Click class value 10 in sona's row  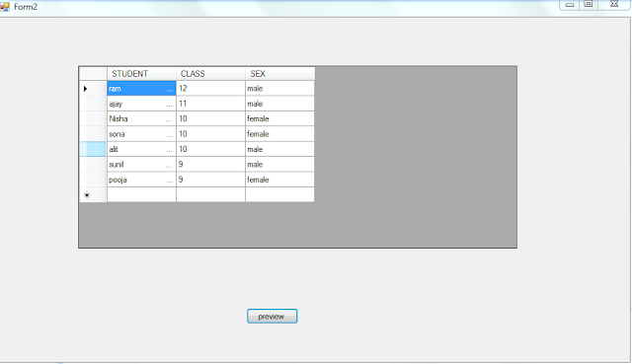click(x=210, y=134)
